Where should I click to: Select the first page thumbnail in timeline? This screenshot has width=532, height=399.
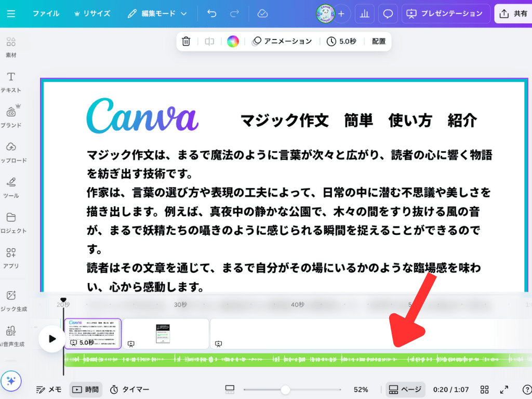(92, 334)
